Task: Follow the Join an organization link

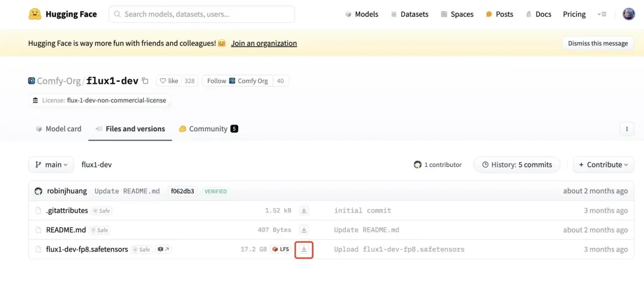Action: pyautogui.click(x=264, y=43)
